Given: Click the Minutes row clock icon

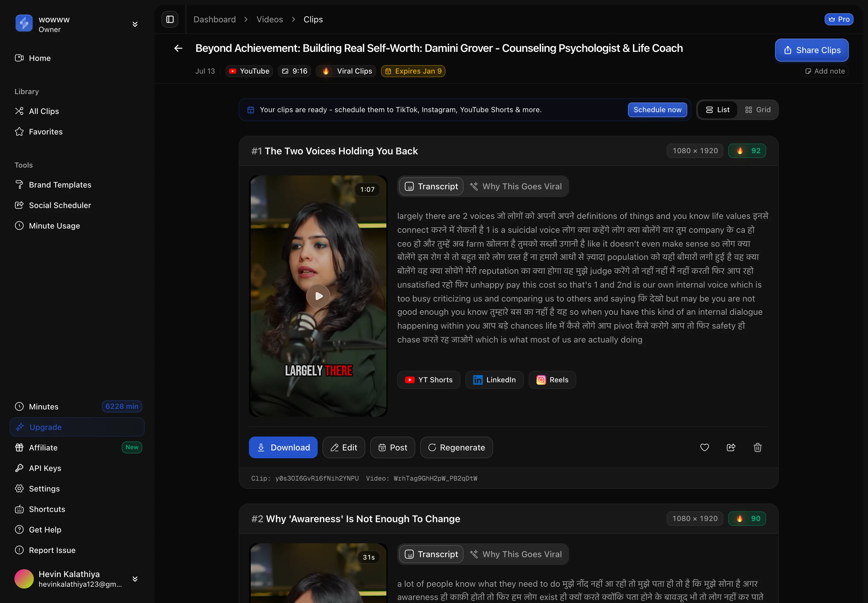Looking at the screenshot, I should pos(19,406).
